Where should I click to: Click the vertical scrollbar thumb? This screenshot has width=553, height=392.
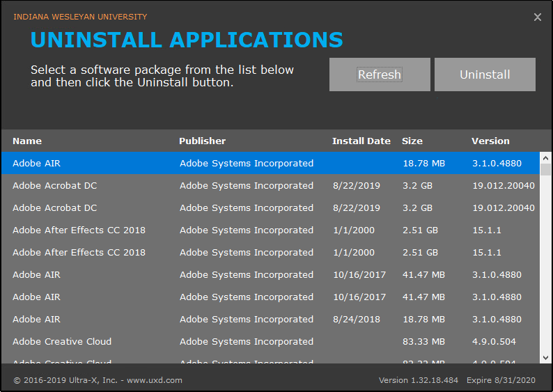tap(546, 169)
